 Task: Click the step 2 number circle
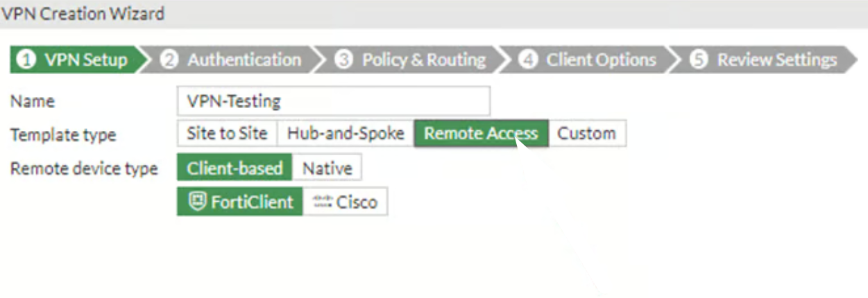point(169,60)
